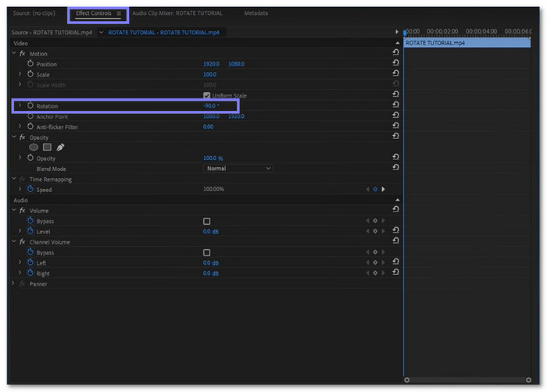The width and height of the screenshot is (547, 392).
Task: Collapse the Opacity effect group
Action: click(x=14, y=137)
